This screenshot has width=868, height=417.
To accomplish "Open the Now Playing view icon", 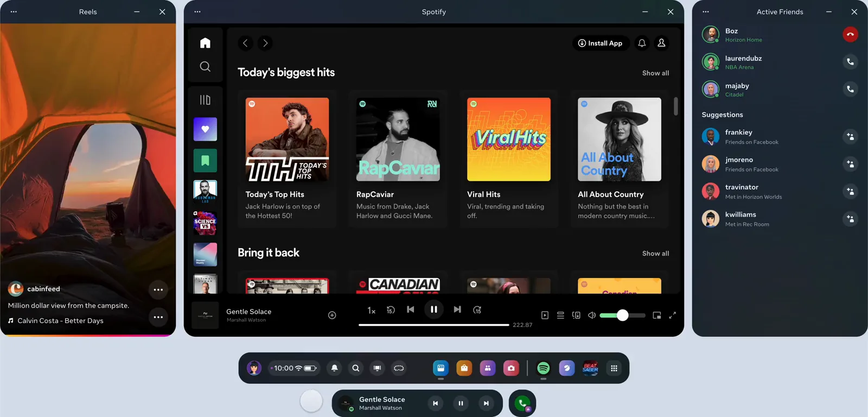I will pyautogui.click(x=545, y=315).
